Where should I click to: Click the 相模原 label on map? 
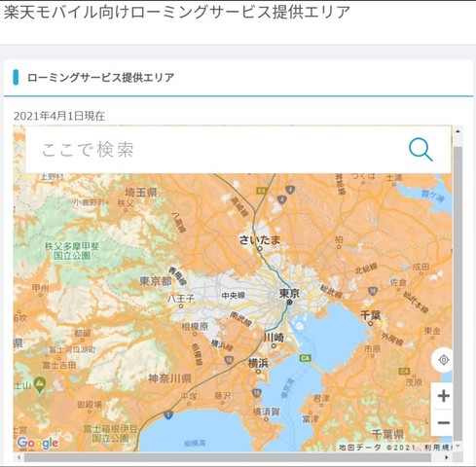195,326
